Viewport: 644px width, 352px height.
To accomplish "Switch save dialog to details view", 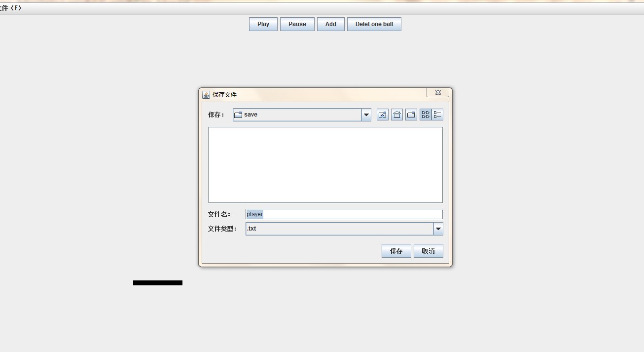I will [437, 115].
